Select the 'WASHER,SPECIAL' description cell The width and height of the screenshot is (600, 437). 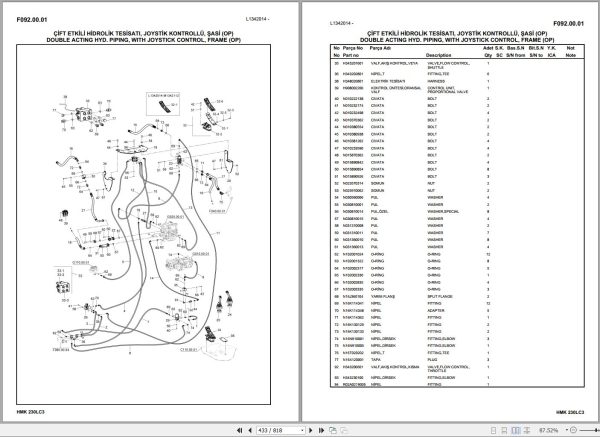(x=443, y=212)
